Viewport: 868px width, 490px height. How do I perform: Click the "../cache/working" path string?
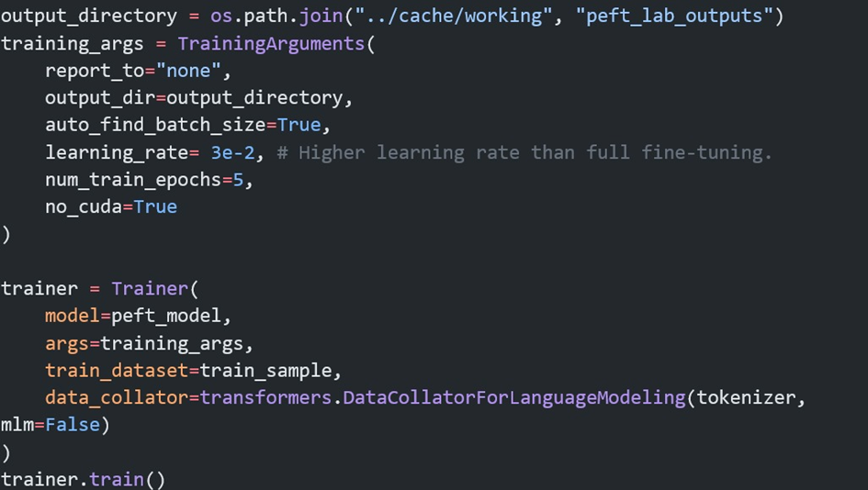470,17
